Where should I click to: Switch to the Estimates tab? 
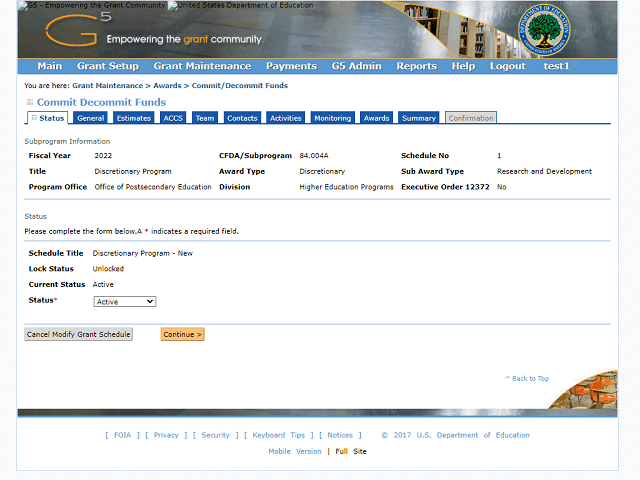(x=133, y=118)
